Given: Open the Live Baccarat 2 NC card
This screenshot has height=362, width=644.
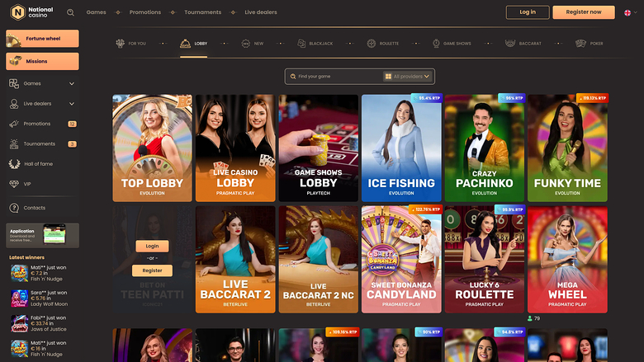Looking at the screenshot, I should tap(319, 260).
